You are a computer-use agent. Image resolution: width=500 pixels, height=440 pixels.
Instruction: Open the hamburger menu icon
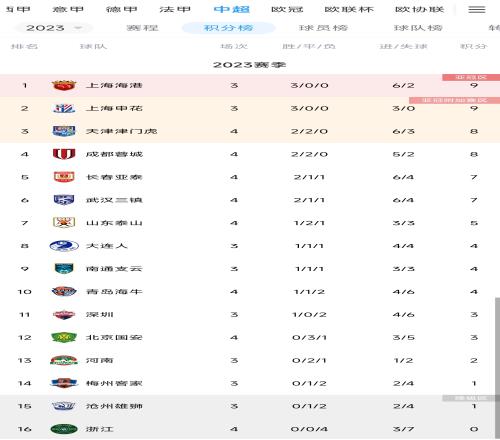[x=477, y=10]
